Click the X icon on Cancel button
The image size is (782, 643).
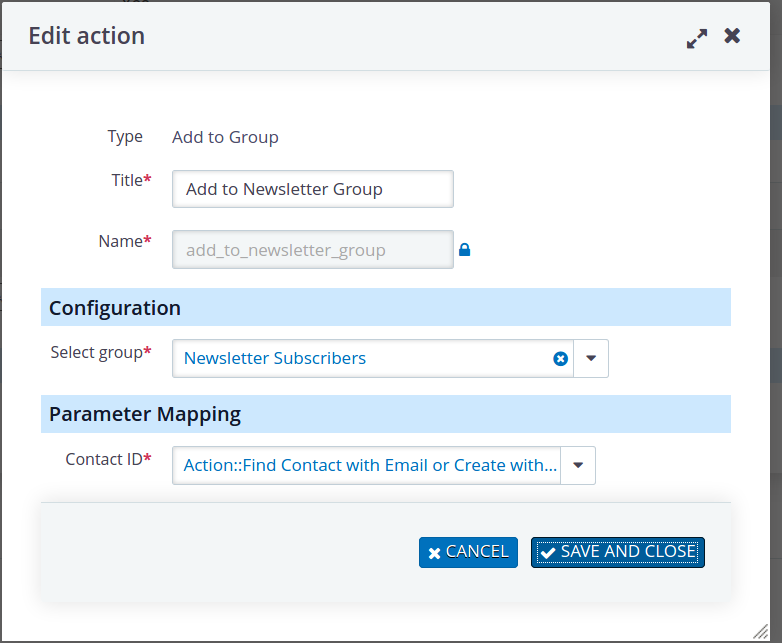434,553
